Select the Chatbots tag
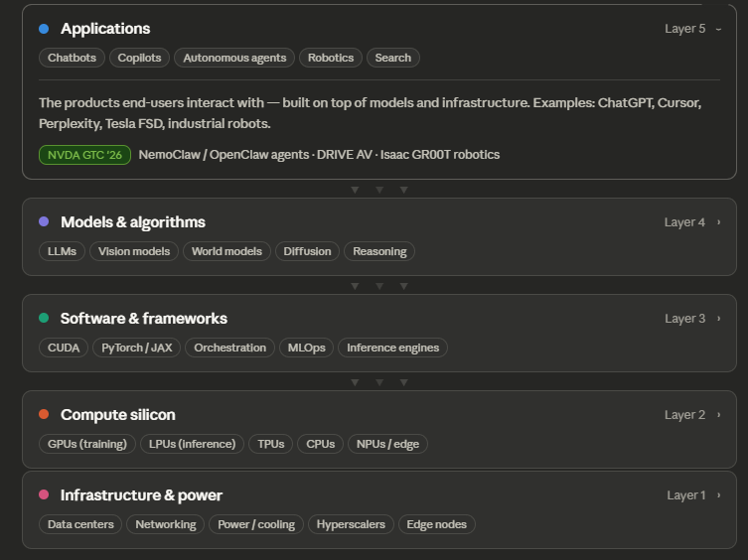The width and height of the screenshot is (748, 560). click(73, 58)
